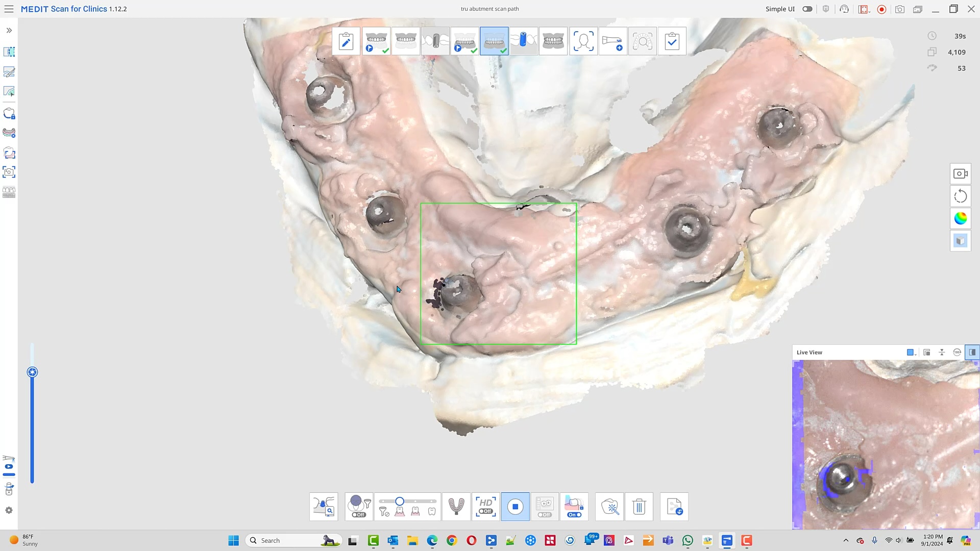Open the confirm clipboard-check stage
The width and height of the screenshot is (980, 551).
point(672,41)
